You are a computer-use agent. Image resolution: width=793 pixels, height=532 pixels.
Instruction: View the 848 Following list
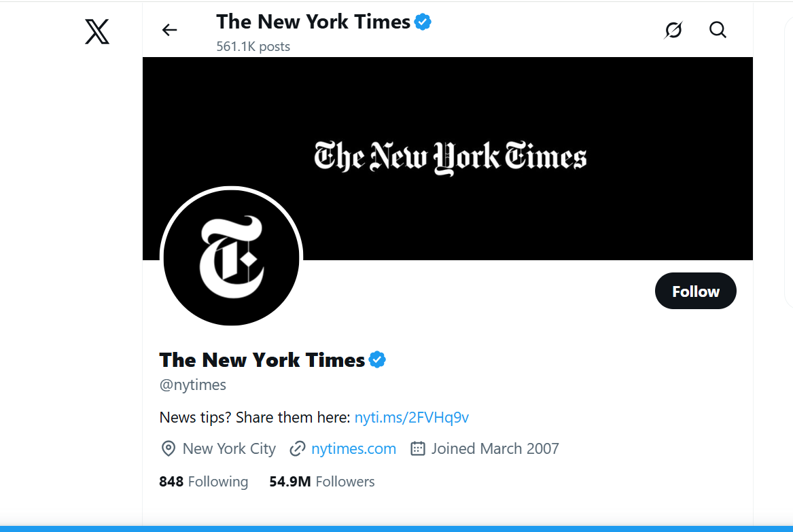coord(202,481)
